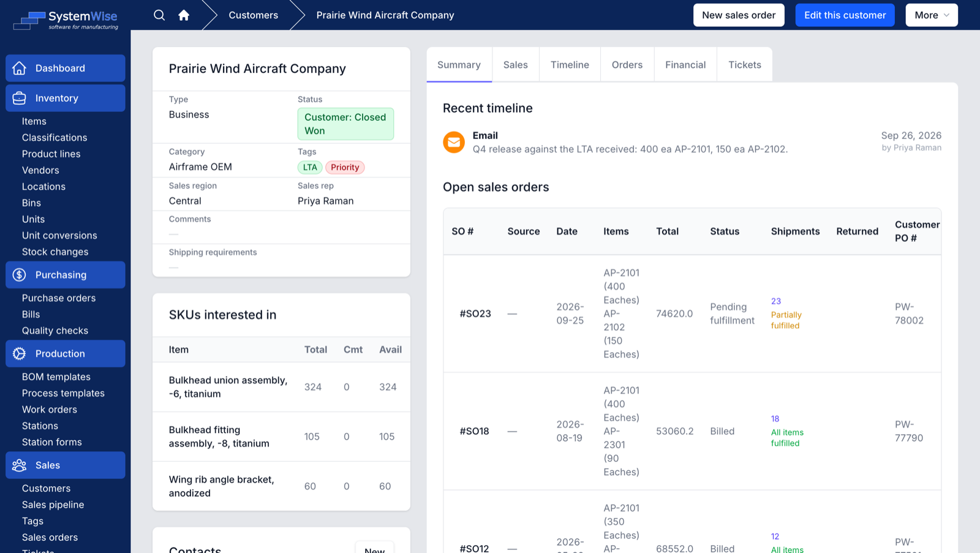Click the Customer PO # column header
The height and width of the screenshot is (553, 980).
[917, 231]
